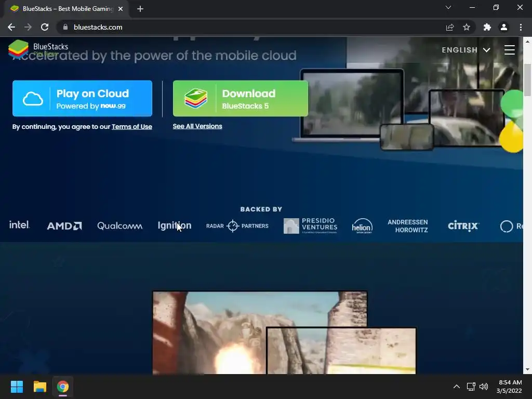Image resolution: width=532 pixels, height=399 pixels.
Task: Bookmark this page with the star icon
Action: (467, 27)
